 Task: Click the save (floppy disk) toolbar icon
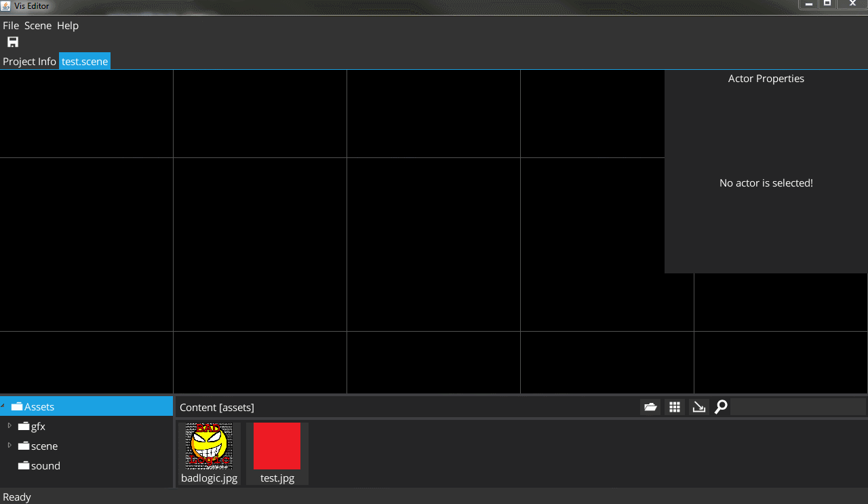(13, 42)
